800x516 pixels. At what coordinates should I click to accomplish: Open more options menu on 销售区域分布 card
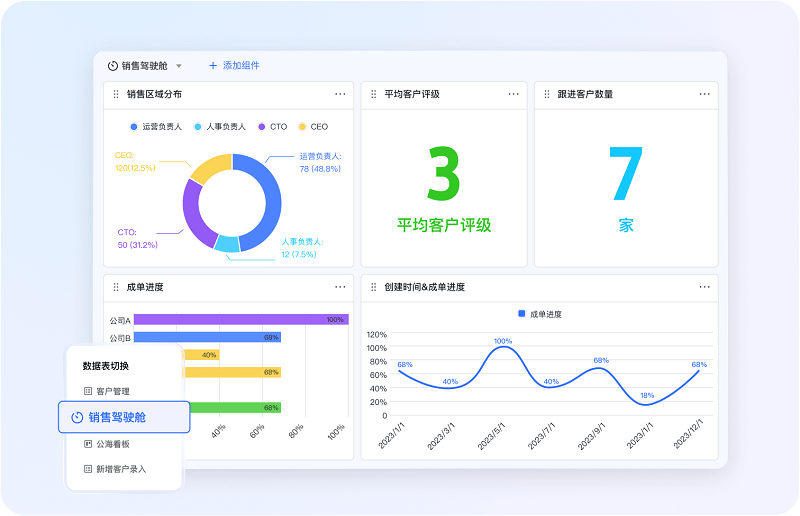pyautogui.click(x=340, y=94)
